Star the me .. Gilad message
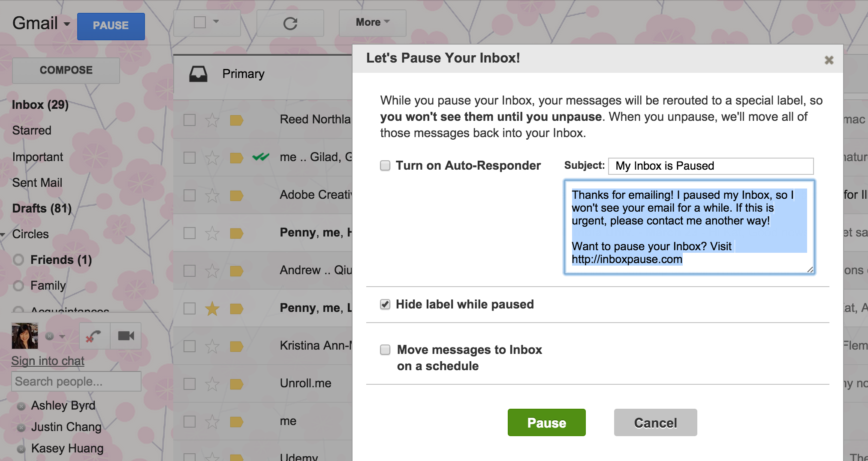This screenshot has height=461, width=868. [x=212, y=158]
